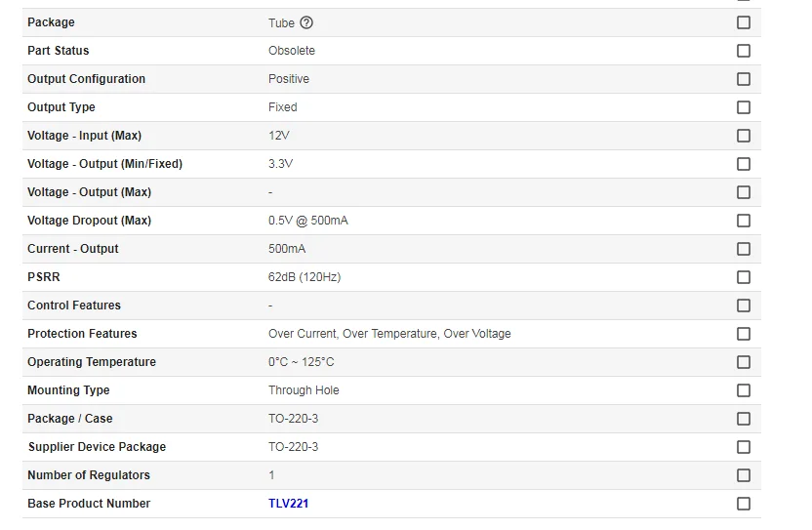Select the Output Configuration checkbox
812x530 pixels.
pyautogui.click(x=744, y=79)
